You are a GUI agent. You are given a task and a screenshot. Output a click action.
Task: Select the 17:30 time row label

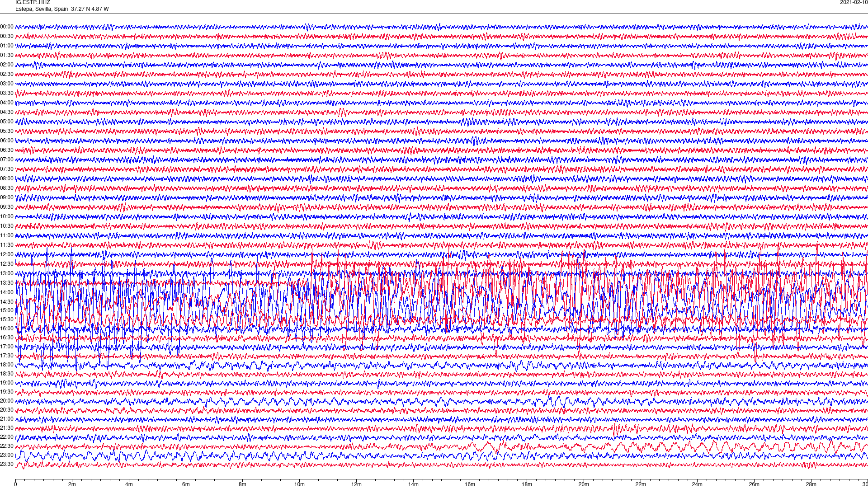[x=7, y=356]
